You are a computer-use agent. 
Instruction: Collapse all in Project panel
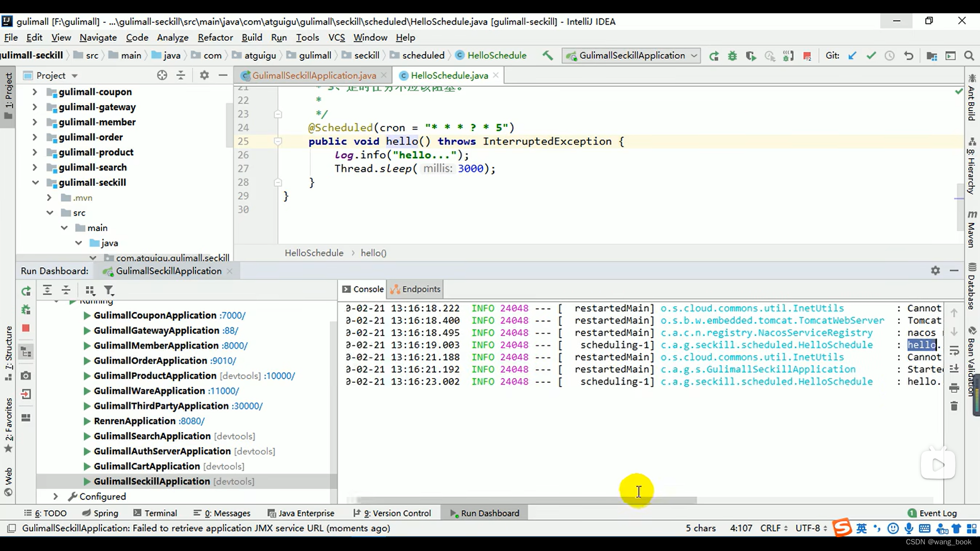click(181, 76)
